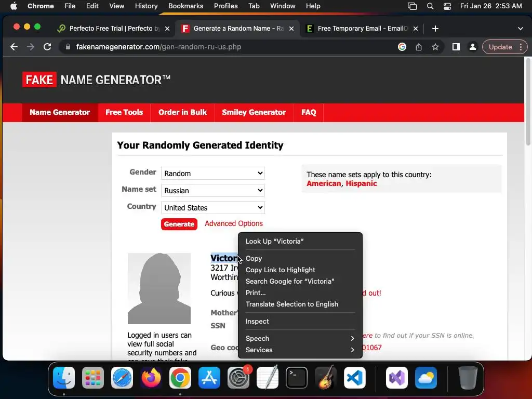Open the Gender dropdown
This screenshot has width=532, height=399.
click(212, 174)
